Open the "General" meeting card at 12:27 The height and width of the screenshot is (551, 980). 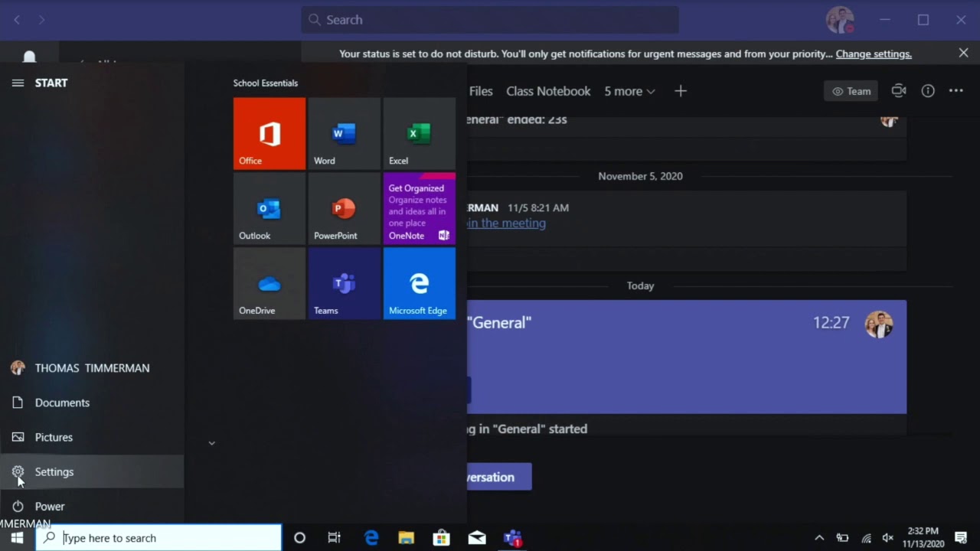687,357
